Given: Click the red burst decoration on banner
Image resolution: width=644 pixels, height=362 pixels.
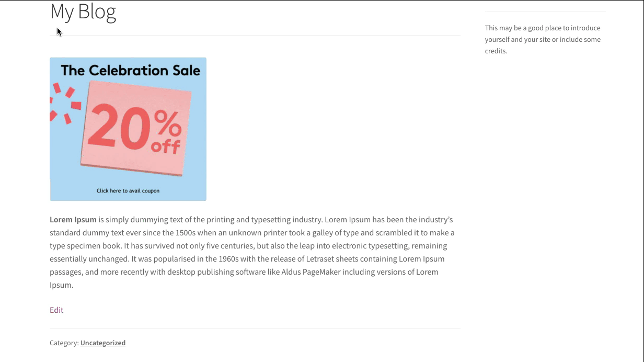Looking at the screenshot, I should pyautogui.click(x=65, y=104).
